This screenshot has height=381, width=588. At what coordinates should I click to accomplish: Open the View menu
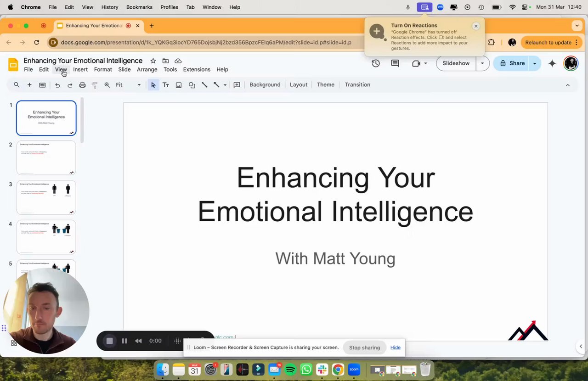61,69
